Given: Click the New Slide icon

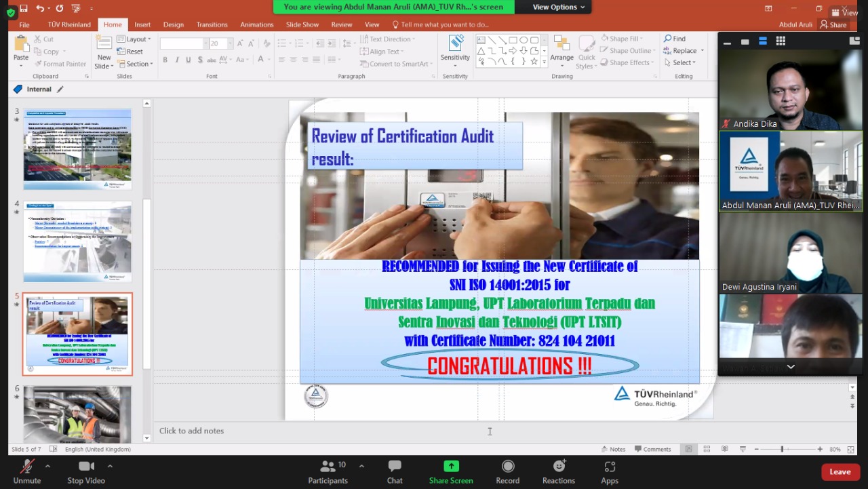Looking at the screenshot, I should click(104, 46).
